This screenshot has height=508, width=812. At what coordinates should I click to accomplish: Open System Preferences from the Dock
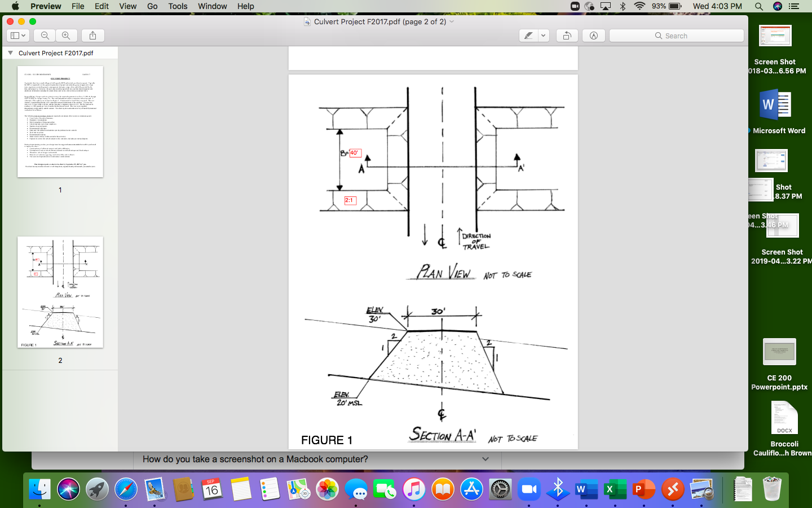(x=500, y=489)
